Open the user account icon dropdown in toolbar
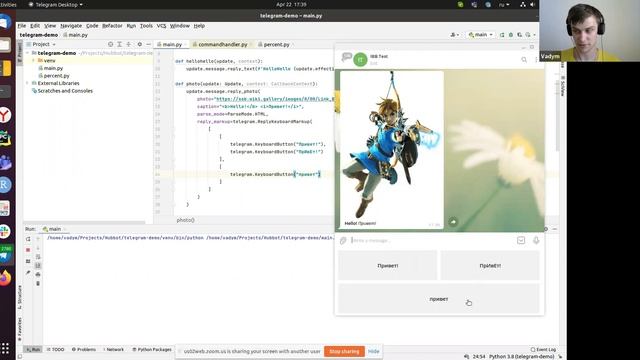The width and height of the screenshot is (640, 360). [454, 35]
